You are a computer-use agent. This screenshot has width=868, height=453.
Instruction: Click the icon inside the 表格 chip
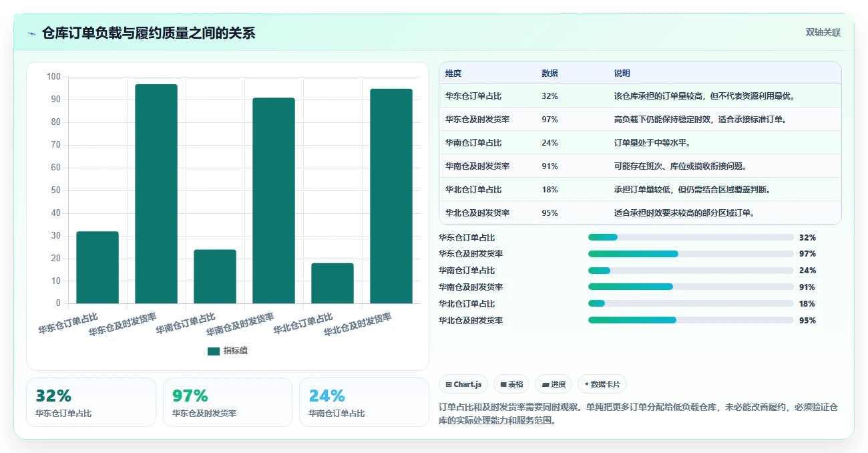pos(503,385)
